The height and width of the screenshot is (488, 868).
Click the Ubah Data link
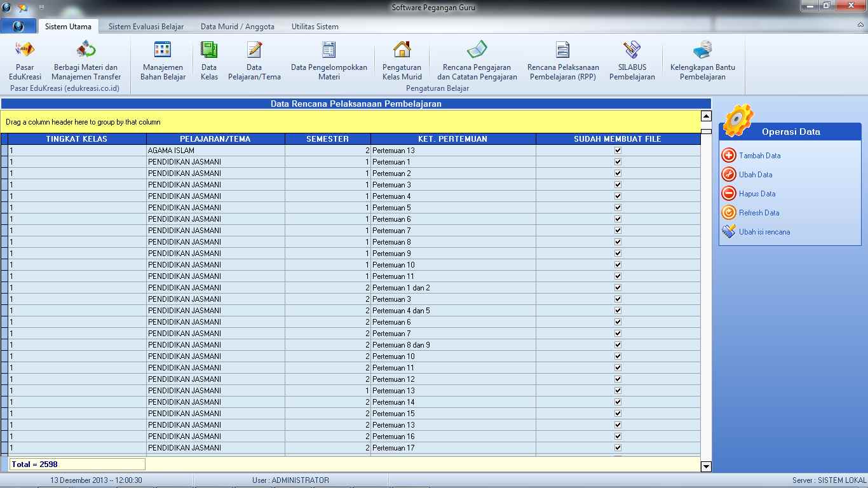(756, 175)
